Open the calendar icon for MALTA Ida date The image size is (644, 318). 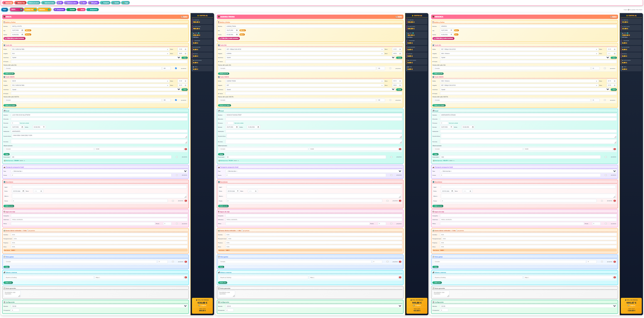click(22, 30)
